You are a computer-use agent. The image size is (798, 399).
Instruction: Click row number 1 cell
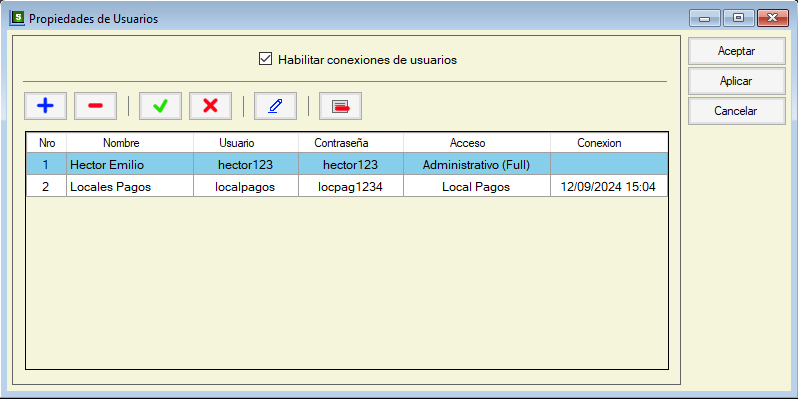point(46,165)
